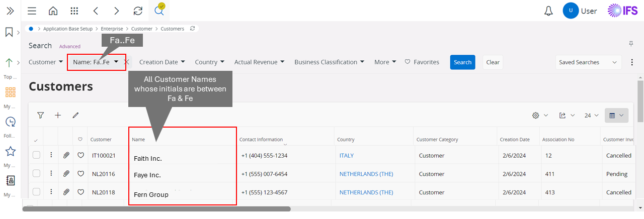Image resolution: width=644 pixels, height=219 pixels.
Task: Open the notifications bell
Action: 549,11
